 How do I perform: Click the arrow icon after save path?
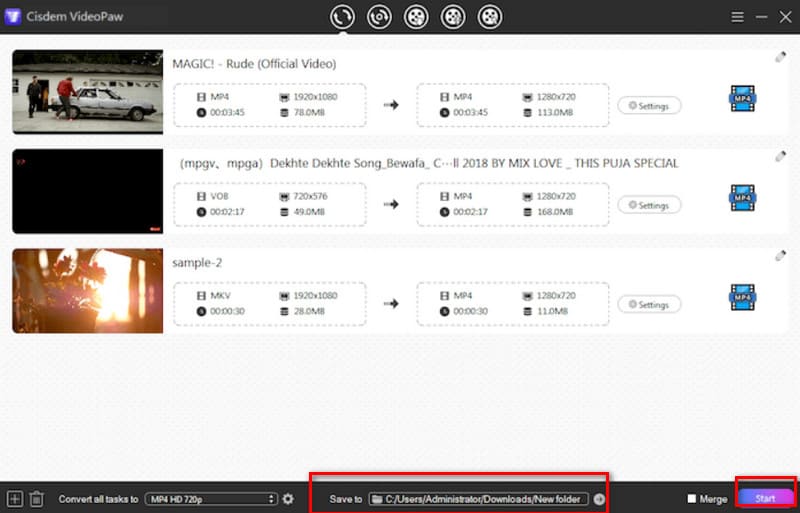[599, 498]
